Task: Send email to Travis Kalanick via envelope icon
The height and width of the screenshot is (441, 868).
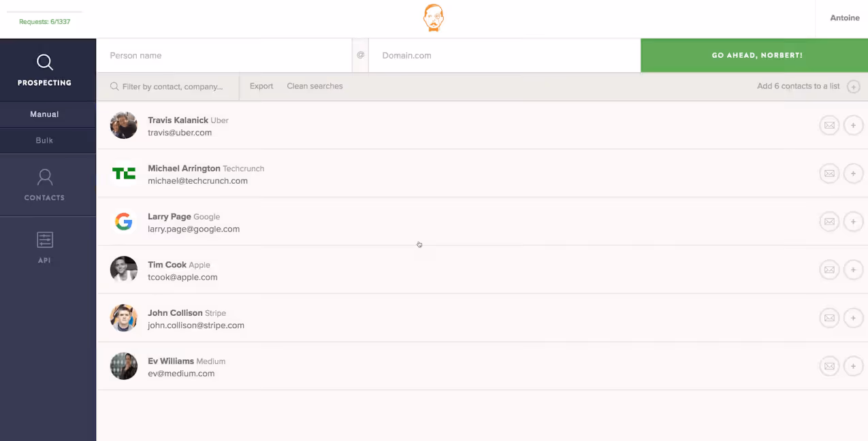Action: pos(829,125)
